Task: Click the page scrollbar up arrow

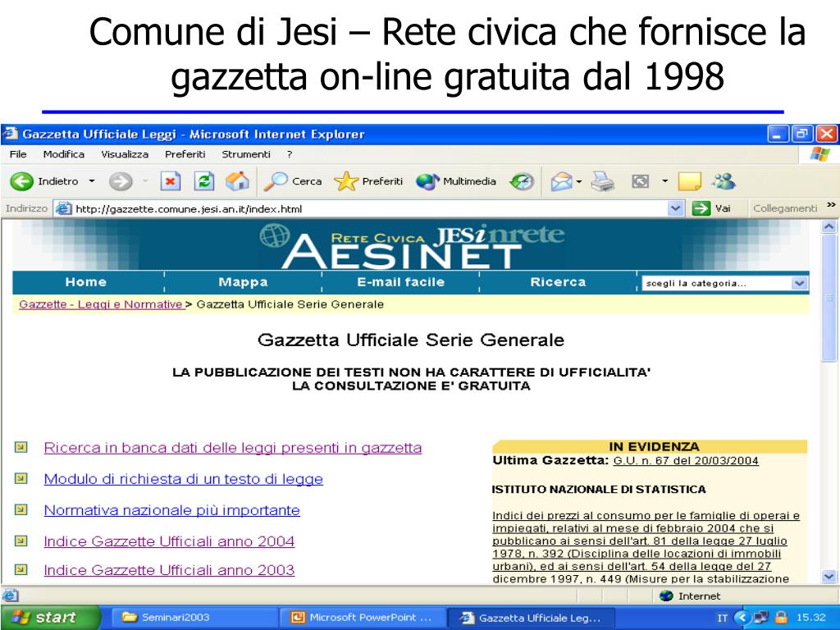Action: 829,226
